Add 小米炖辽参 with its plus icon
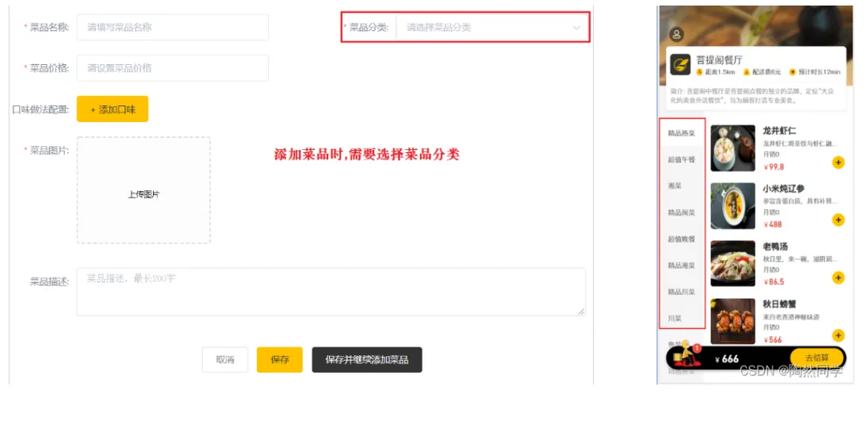 point(838,220)
